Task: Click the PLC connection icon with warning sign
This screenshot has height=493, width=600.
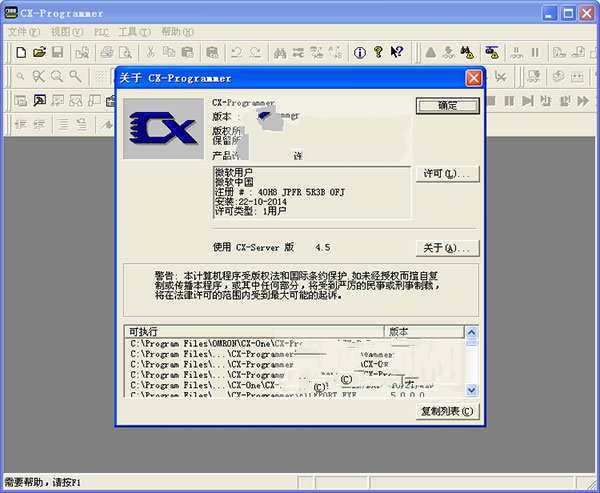Action: point(492,52)
